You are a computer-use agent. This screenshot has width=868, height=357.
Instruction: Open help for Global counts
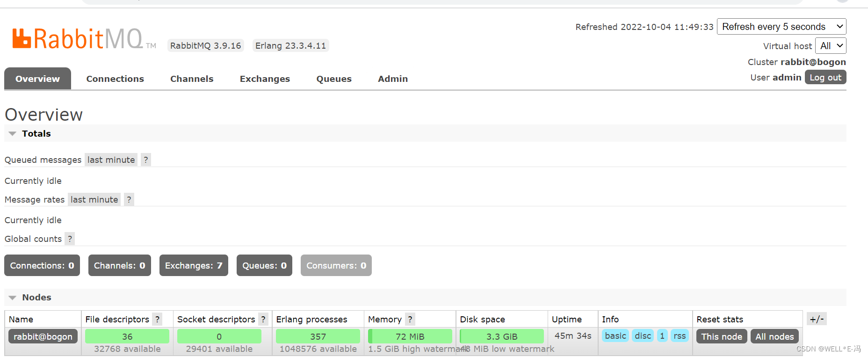(70, 239)
